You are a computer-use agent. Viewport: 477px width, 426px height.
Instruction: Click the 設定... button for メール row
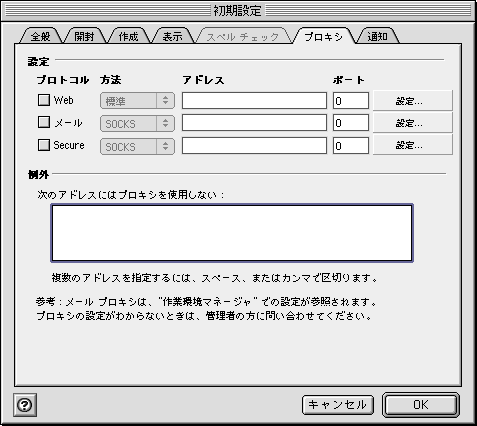coord(413,123)
